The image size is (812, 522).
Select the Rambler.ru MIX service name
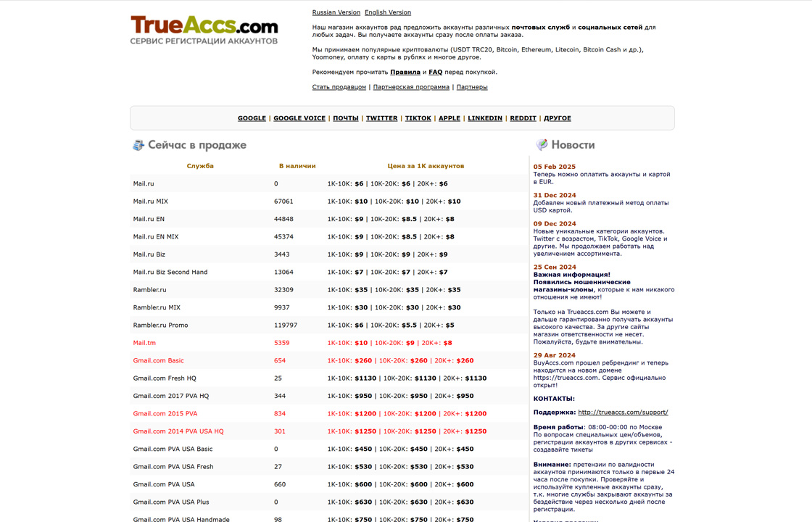(x=157, y=307)
